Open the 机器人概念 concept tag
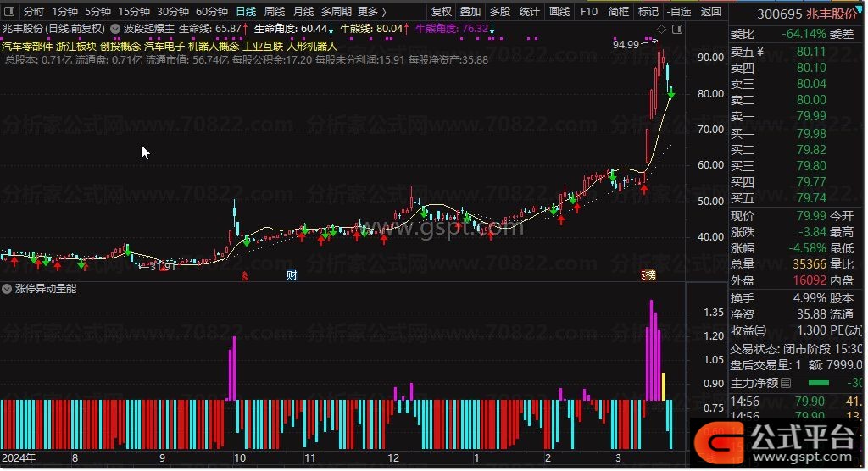The width and height of the screenshot is (868, 471). [x=214, y=46]
